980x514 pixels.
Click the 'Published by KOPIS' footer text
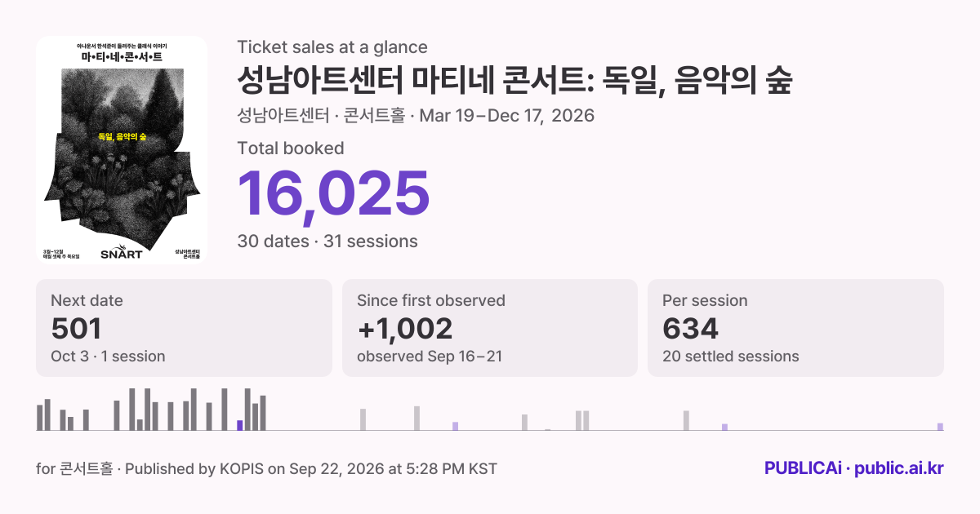click(x=194, y=468)
